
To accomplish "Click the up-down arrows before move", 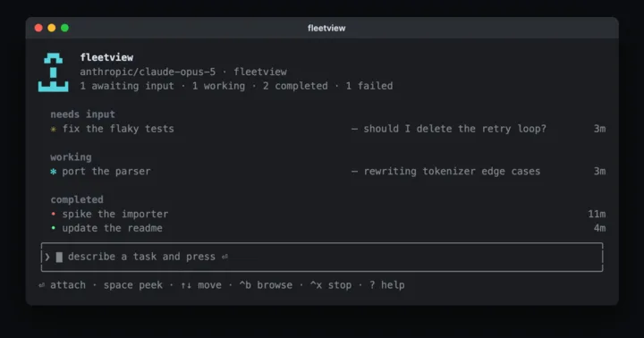I will (186, 285).
